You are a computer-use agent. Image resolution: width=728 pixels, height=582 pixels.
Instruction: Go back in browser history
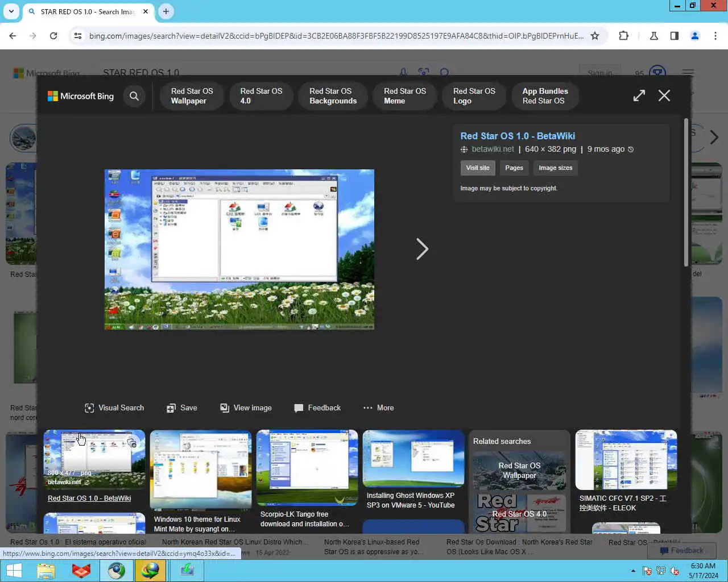click(x=13, y=36)
